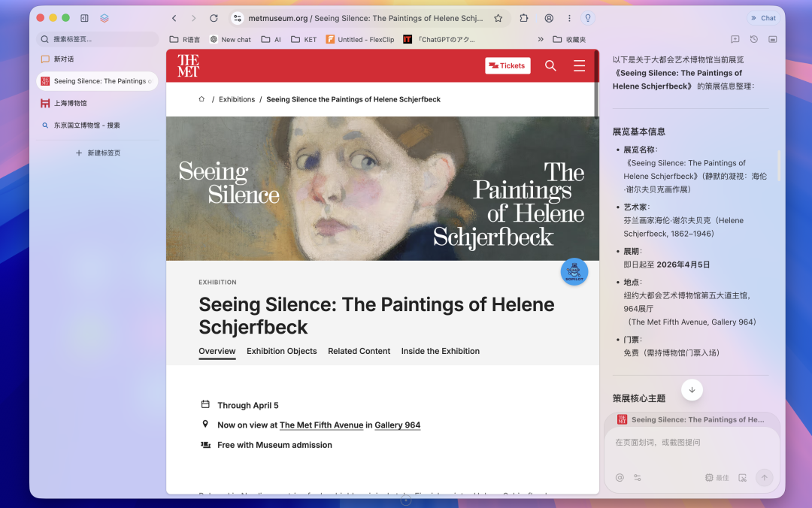
Task: Click the panel layout icon at top right
Action: [773, 39]
